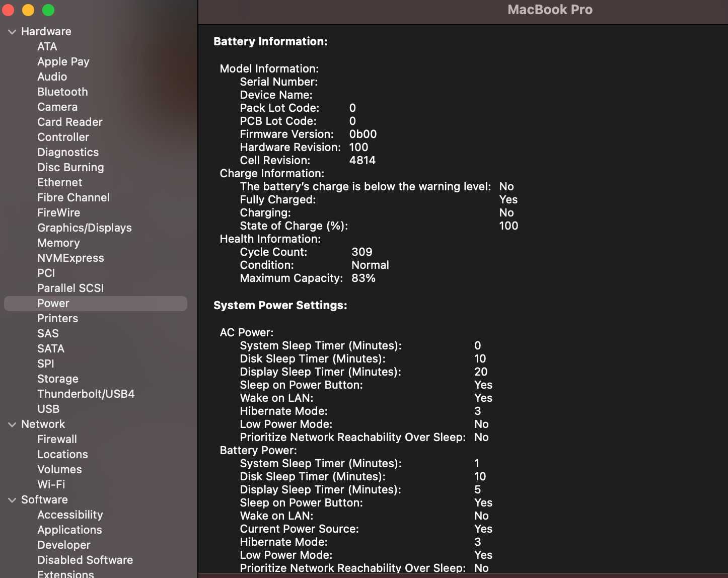Image resolution: width=728 pixels, height=578 pixels.
Task: Select Controller in the sidebar
Action: (63, 137)
